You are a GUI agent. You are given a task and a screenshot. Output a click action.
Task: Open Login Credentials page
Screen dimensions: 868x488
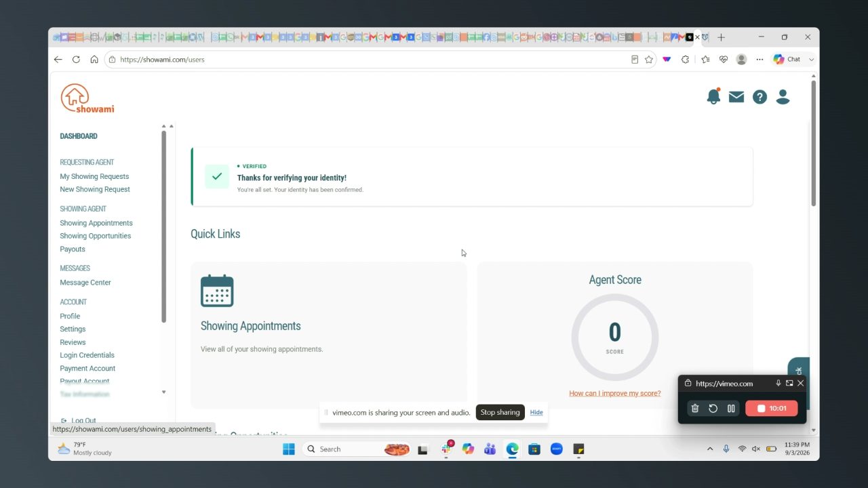(x=87, y=355)
